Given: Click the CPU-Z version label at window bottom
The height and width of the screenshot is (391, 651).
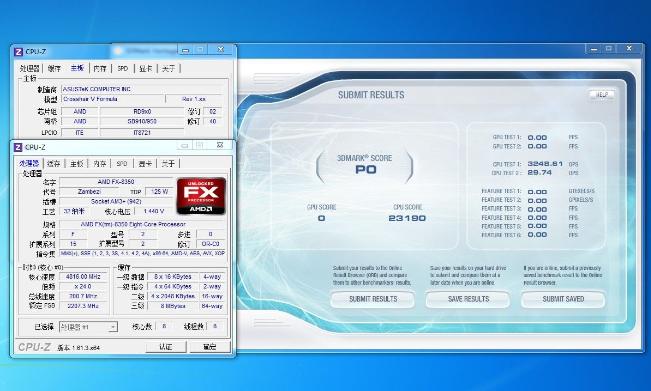Looking at the screenshot, I should tap(78, 348).
